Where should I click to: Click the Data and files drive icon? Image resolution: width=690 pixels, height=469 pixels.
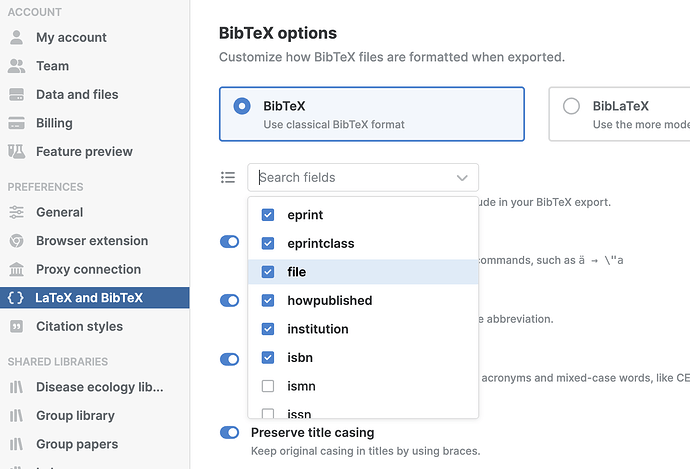coord(16,95)
